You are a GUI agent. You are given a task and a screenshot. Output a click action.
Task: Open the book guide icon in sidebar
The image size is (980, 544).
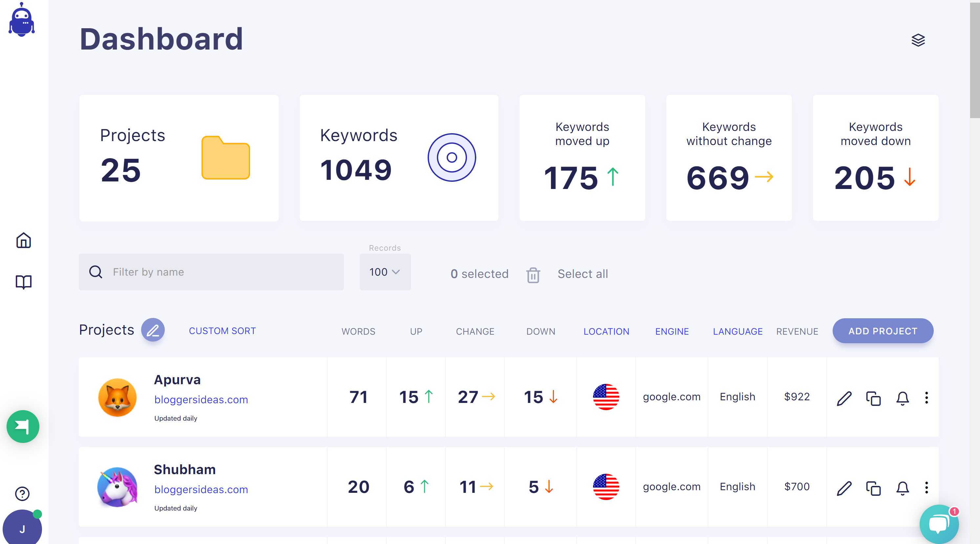pyautogui.click(x=24, y=282)
